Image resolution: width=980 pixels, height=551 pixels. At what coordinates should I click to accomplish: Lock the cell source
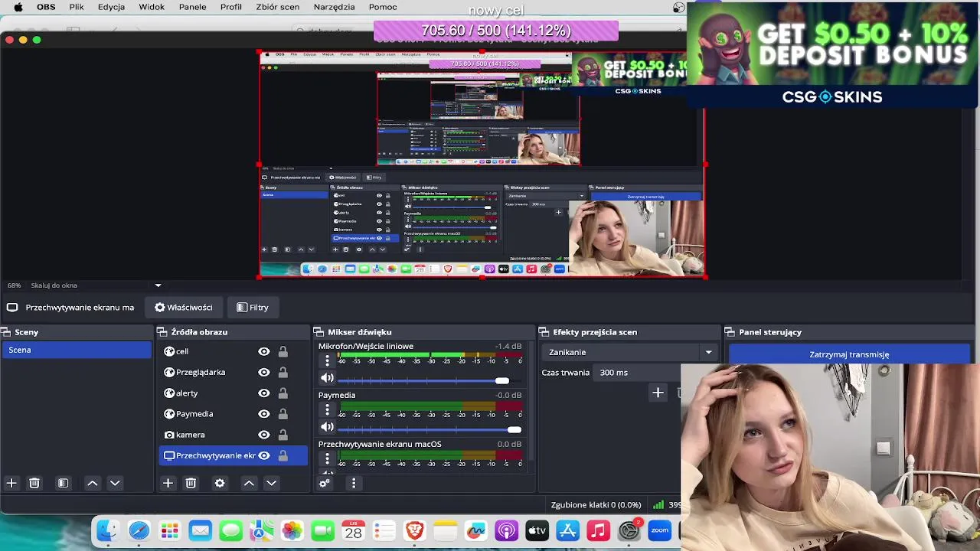283,351
